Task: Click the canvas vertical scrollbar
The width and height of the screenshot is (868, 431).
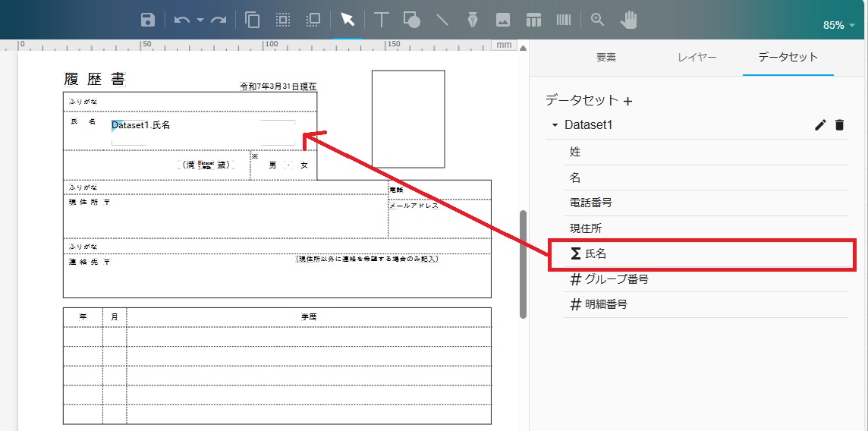Action: 523,264
